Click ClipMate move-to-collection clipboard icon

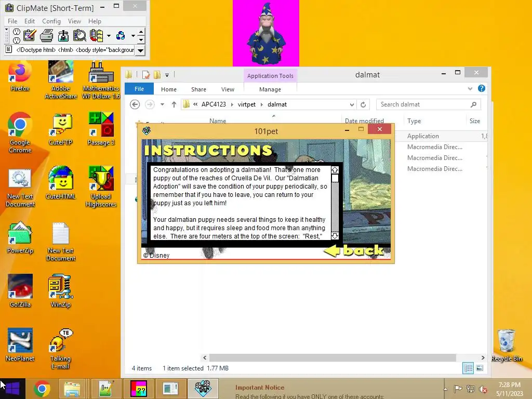(96, 36)
